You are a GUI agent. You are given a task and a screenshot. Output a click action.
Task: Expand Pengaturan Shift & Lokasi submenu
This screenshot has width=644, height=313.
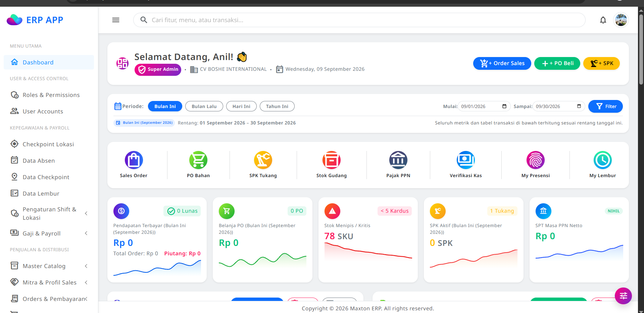click(x=49, y=214)
